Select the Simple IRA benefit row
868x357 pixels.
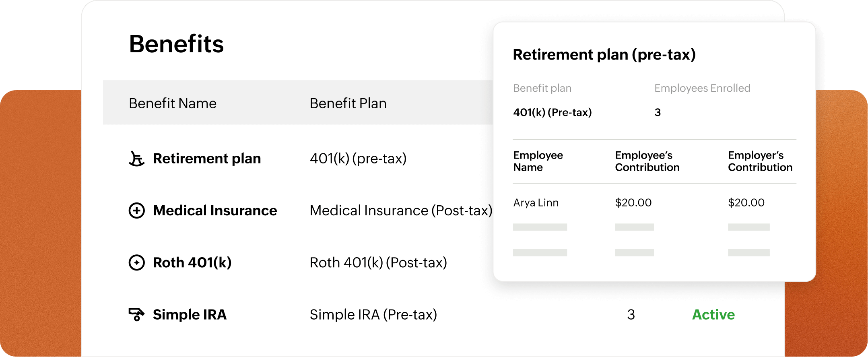[190, 314]
